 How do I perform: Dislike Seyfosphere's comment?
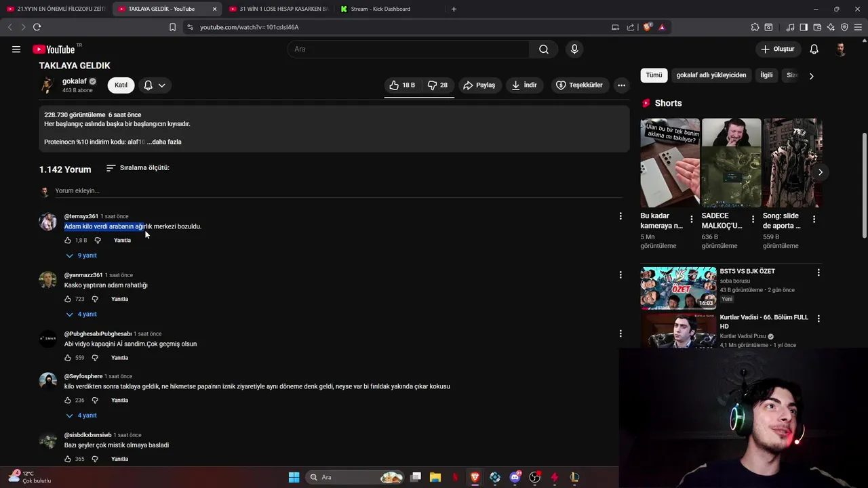coord(95,401)
